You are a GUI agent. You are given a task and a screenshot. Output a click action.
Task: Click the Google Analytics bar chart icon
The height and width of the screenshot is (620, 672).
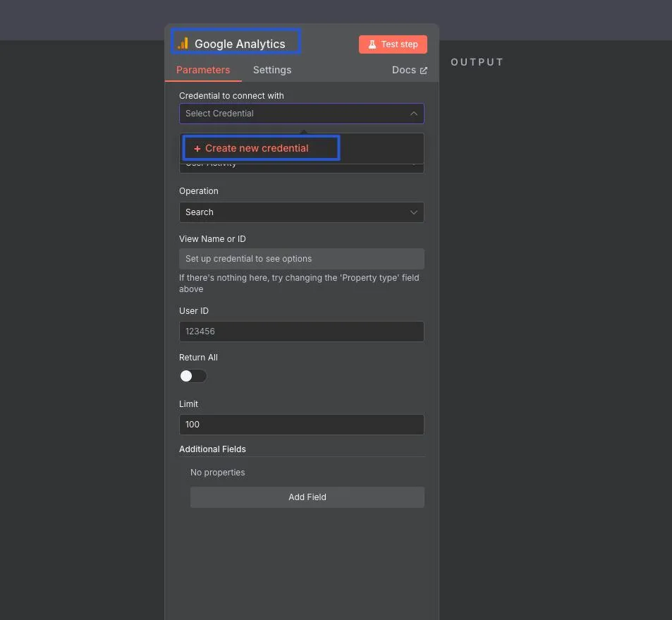183,44
